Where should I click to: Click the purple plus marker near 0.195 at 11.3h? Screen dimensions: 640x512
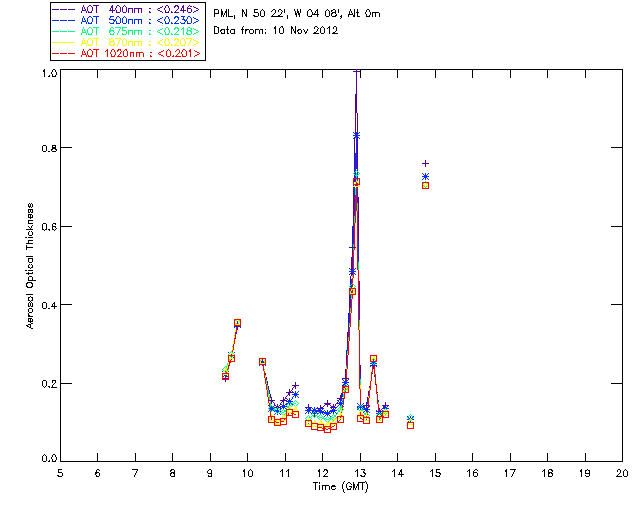coord(296,385)
